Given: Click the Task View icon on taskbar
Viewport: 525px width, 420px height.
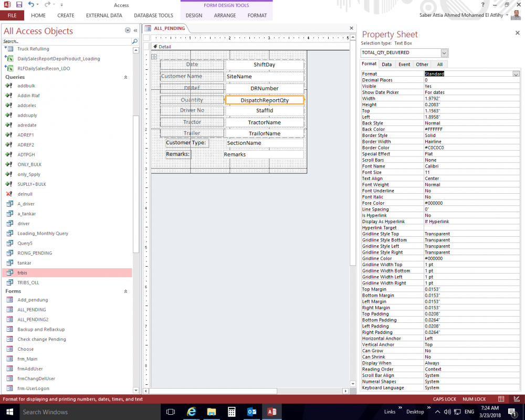Looking at the screenshot, I should pos(171,412).
